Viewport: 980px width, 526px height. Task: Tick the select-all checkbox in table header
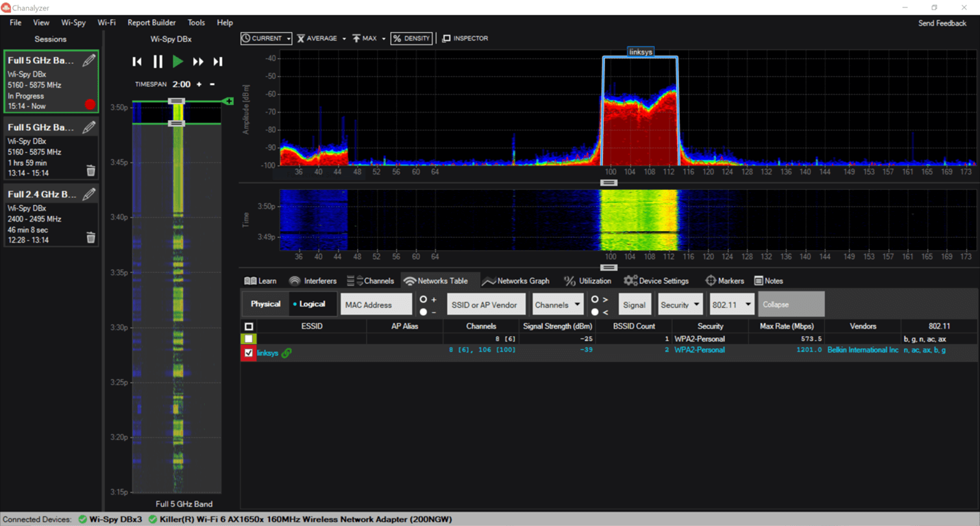[249, 326]
